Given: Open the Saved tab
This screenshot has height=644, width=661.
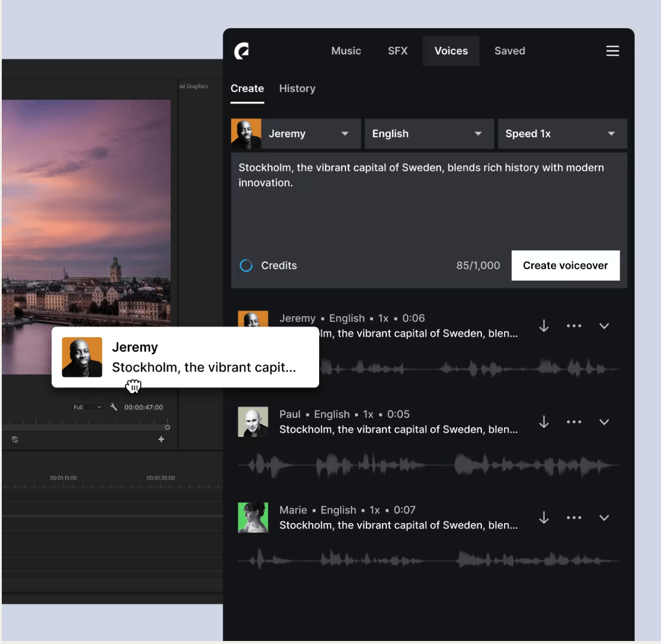Looking at the screenshot, I should coord(510,51).
